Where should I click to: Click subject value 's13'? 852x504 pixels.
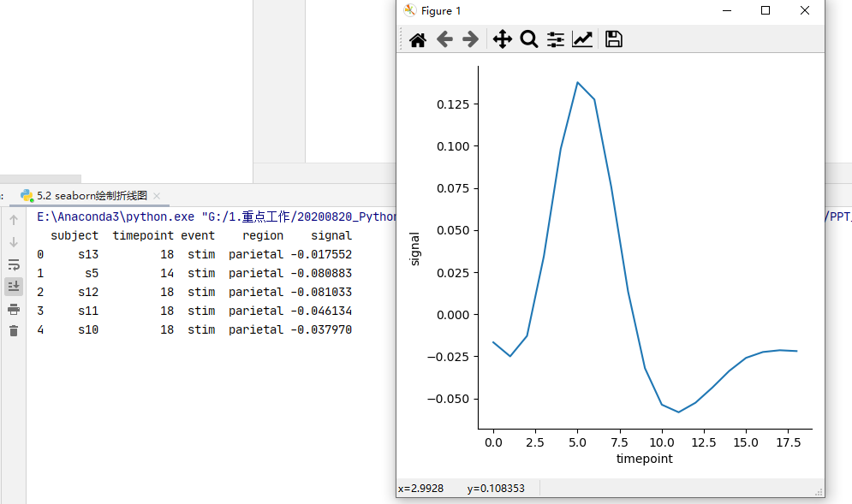88,254
